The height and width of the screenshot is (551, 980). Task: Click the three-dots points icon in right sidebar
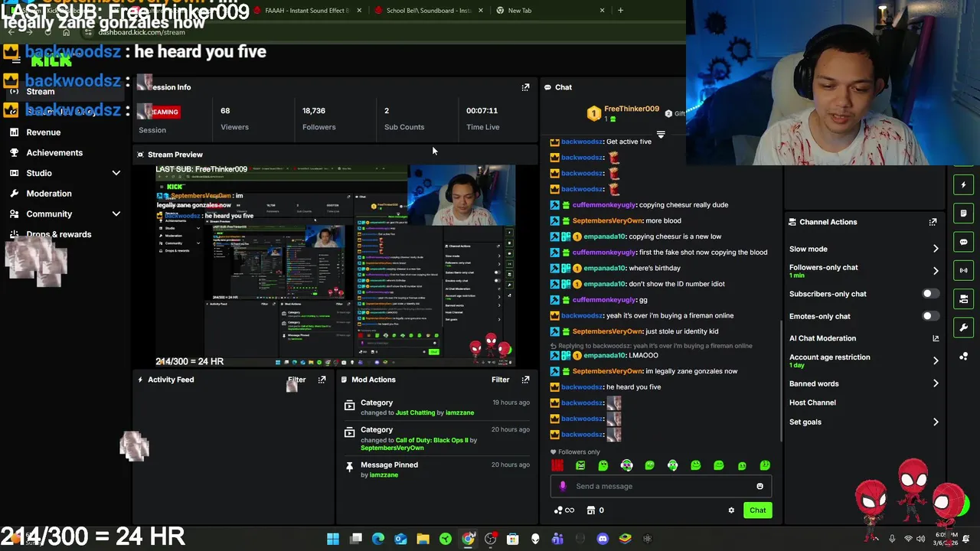point(964,356)
